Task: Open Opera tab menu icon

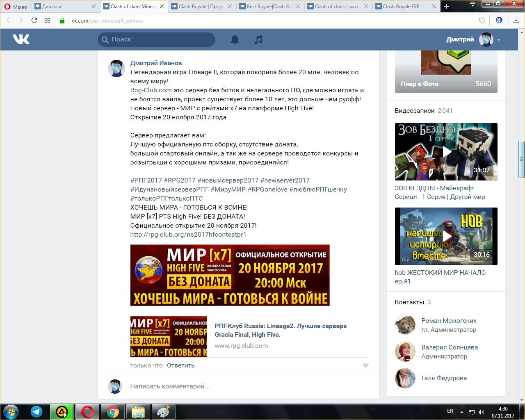Action: (x=472, y=5)
